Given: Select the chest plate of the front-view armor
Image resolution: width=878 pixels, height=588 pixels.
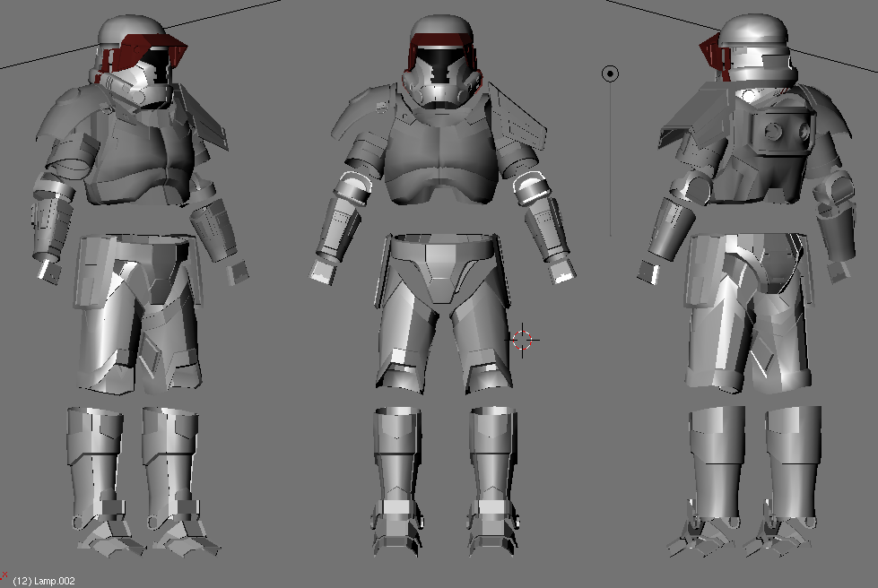Looking at the screenshot, I should point(440,157).
